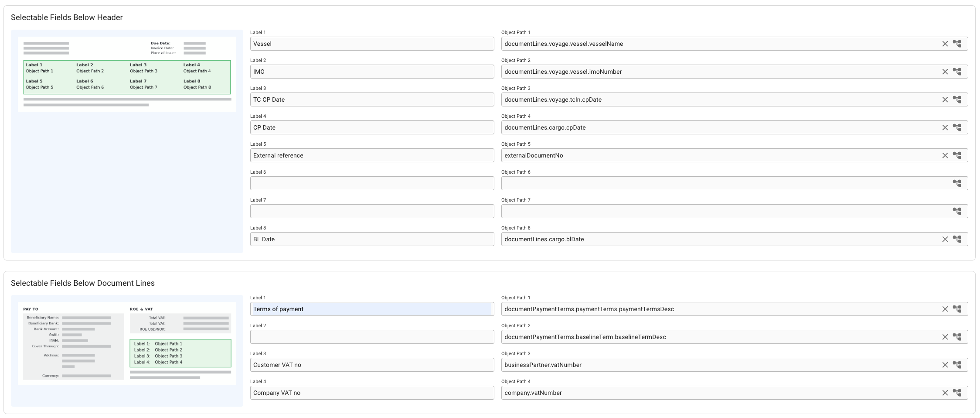This screenshot has width=980, height=418.
Task: Open tree picker for paymentTermsDesc path
Action: pos(957,309)
